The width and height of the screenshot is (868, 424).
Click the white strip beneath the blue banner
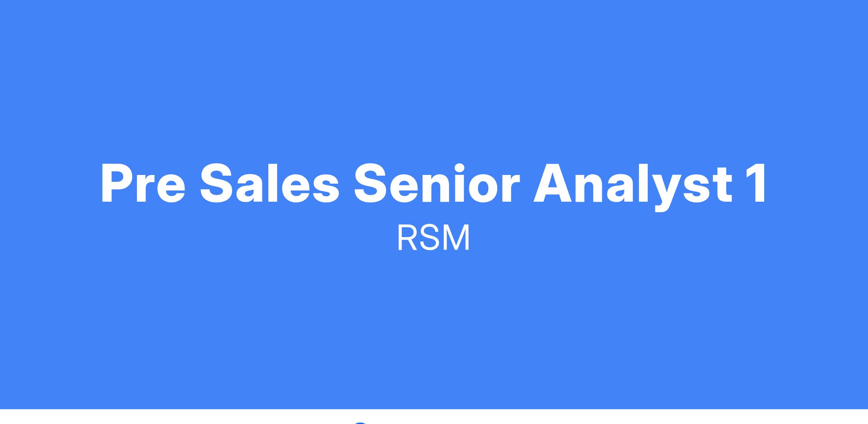click(x=434, y=417)
